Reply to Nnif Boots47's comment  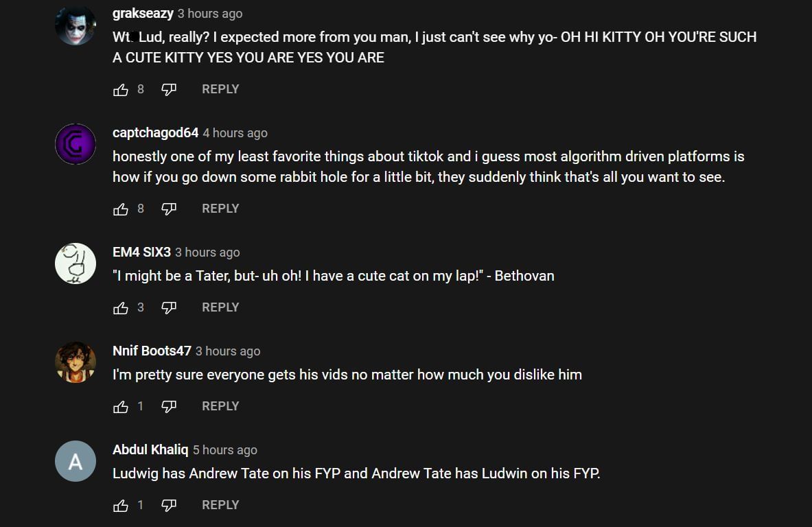coord(220,406)
